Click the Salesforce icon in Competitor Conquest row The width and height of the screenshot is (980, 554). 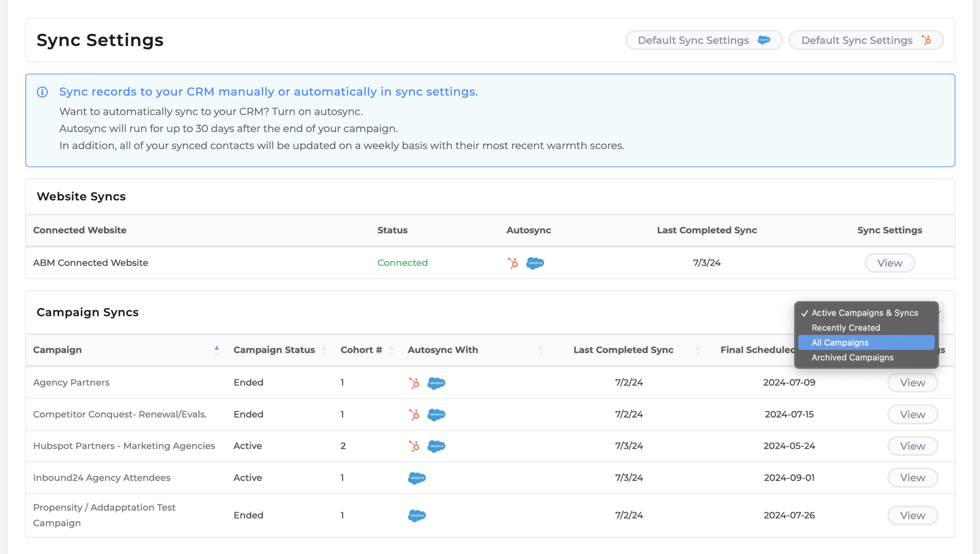click(x=437, y=415)
